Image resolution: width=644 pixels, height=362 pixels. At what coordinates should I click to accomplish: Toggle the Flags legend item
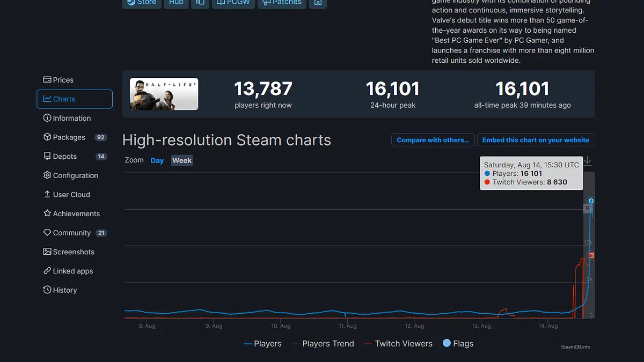tap(458, 344)
